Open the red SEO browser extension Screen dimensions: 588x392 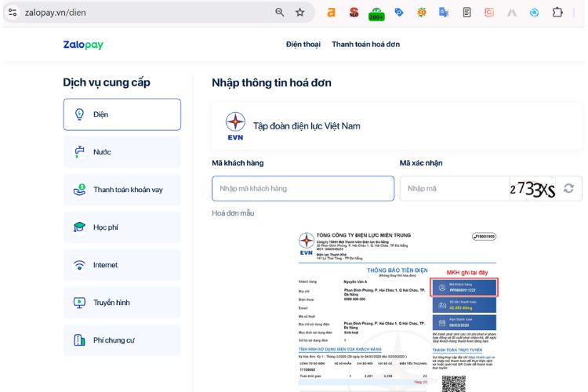click(x=354, y=13)
